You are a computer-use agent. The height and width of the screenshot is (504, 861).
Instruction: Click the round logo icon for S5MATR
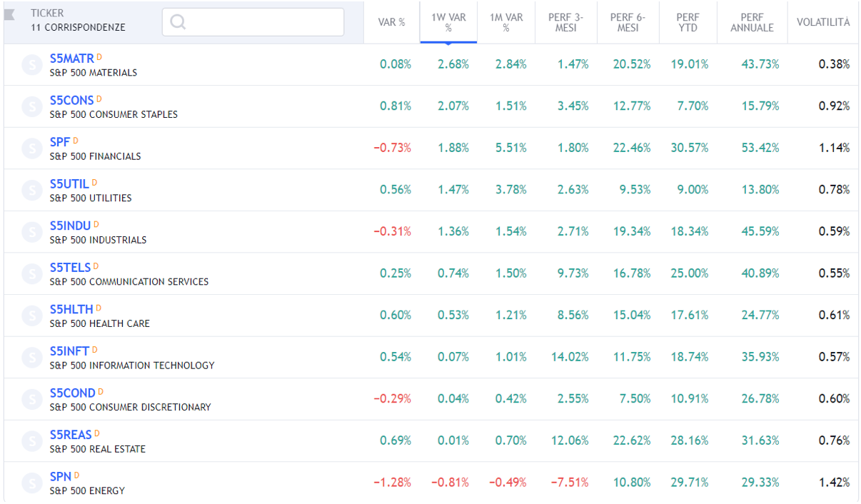pyautogui.click(x=32, y=65)
